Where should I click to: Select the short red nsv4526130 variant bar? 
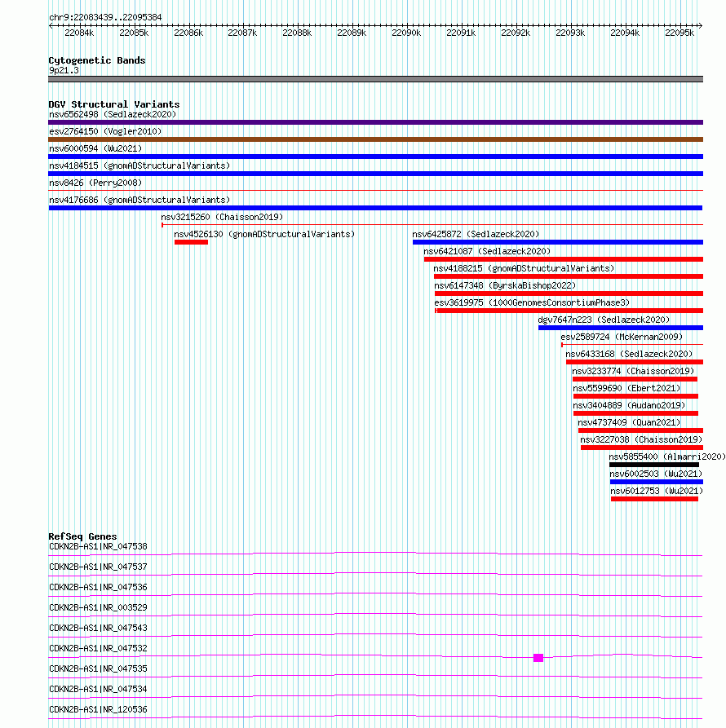191,242
